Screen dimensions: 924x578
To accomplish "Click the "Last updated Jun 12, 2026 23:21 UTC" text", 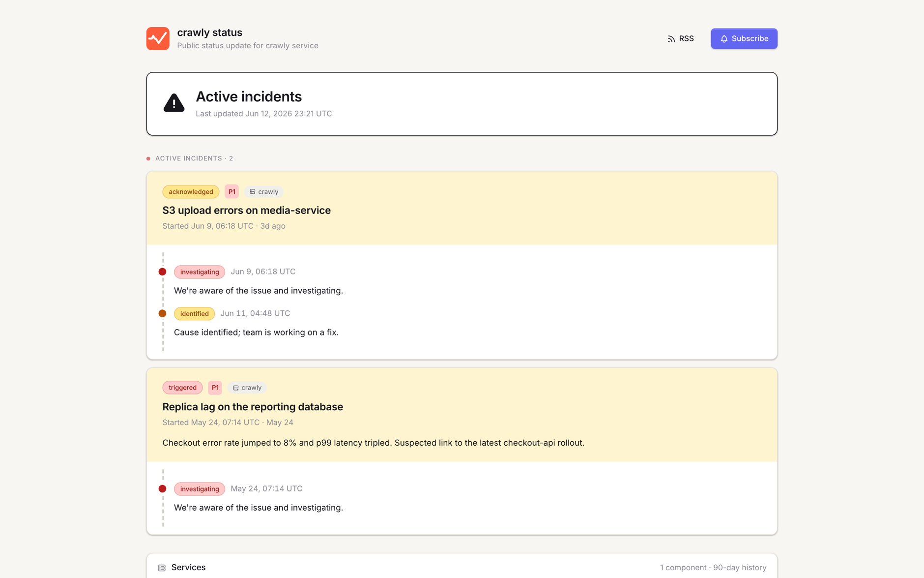I will pyautogui.click(x=264, y=114).
